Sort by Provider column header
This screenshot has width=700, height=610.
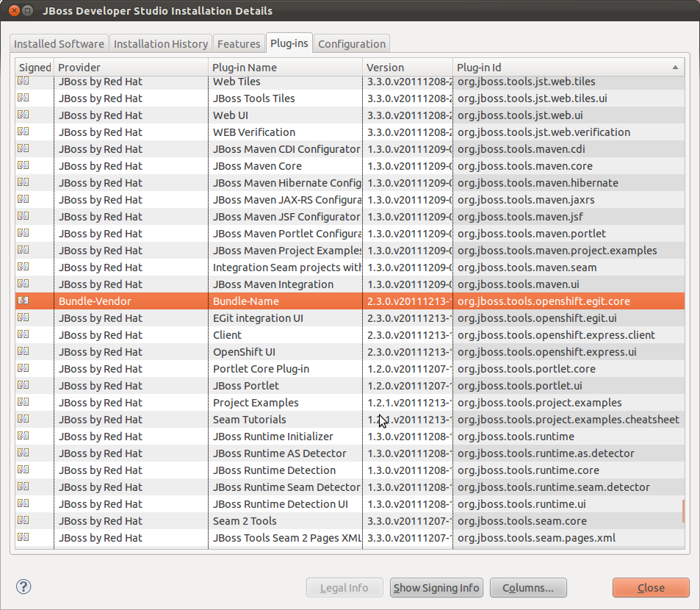pyautogui.click(x=131, y=68)
